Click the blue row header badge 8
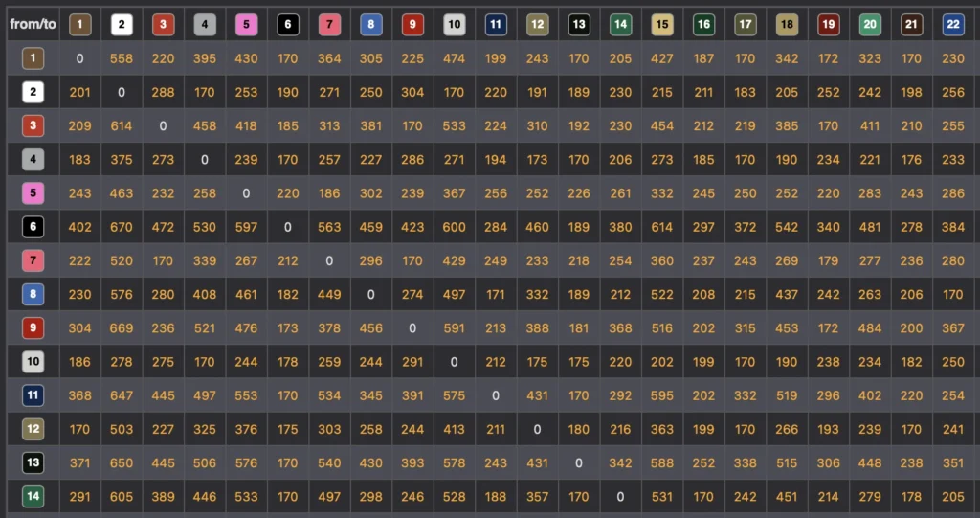The image size is (980, 518). click(x=33, y=294)
